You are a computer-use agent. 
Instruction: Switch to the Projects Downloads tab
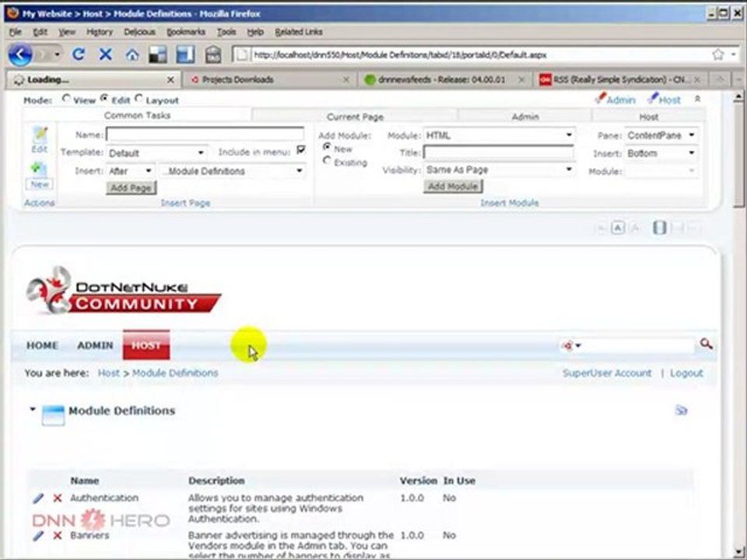[268, 80]
